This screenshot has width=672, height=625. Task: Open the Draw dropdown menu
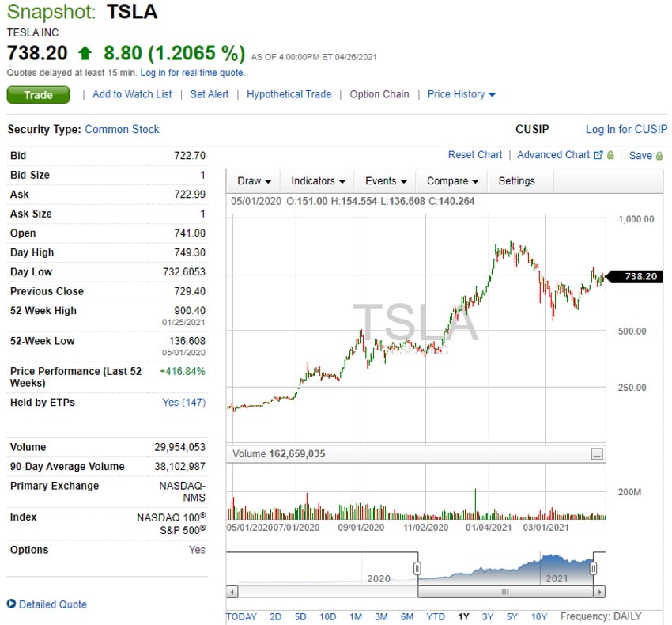(254, 181)
